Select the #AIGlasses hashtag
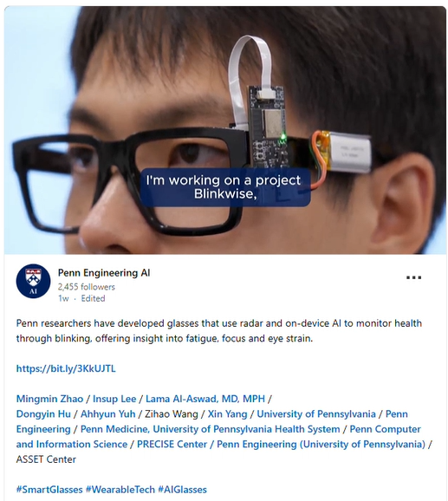 pyautogui.click(x=182, y=490)
